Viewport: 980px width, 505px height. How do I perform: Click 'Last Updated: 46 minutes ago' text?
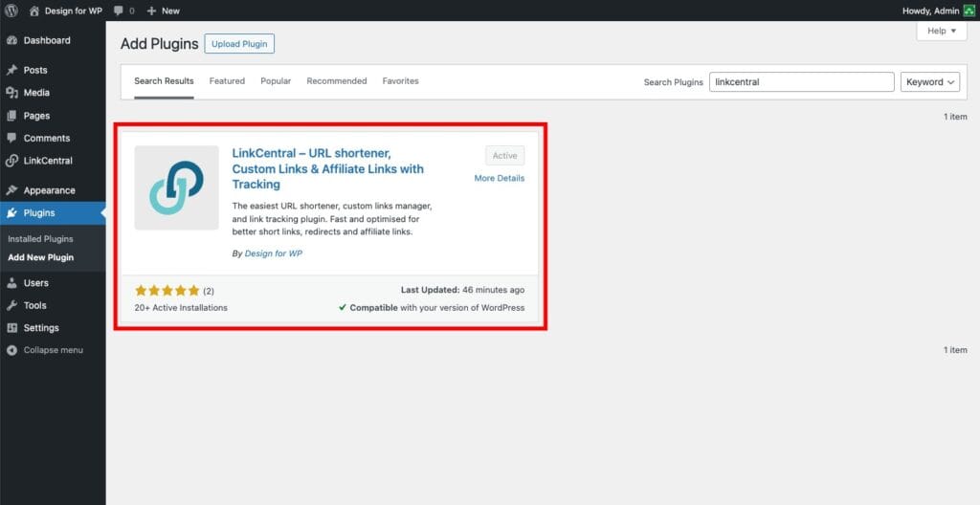(463, 290)
